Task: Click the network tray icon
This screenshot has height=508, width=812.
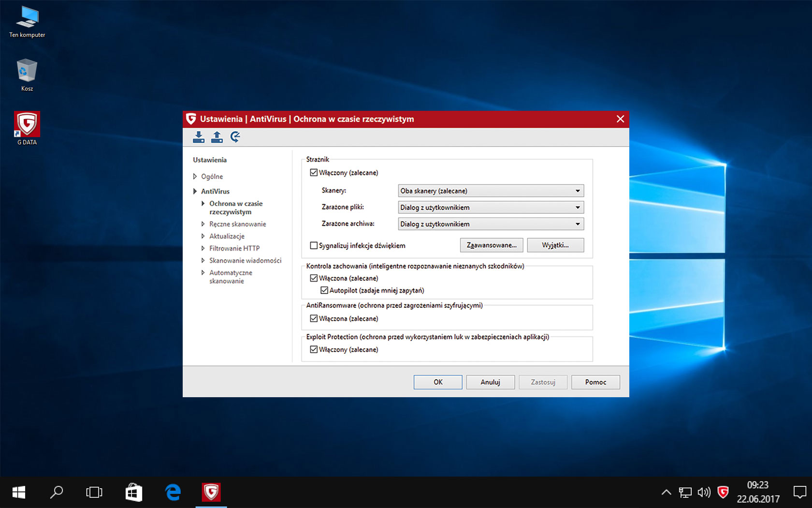Action: tap(685, 493)
